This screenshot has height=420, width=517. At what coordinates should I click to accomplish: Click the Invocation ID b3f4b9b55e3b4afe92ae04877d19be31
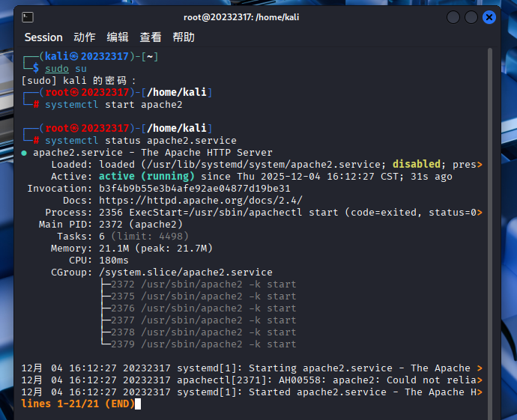[x=195, y=189]
